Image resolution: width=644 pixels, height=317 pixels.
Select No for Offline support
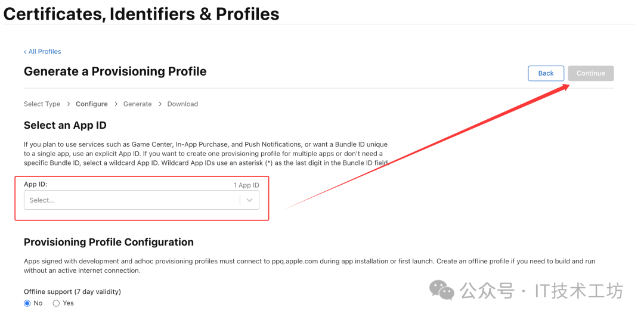point(27,303)
